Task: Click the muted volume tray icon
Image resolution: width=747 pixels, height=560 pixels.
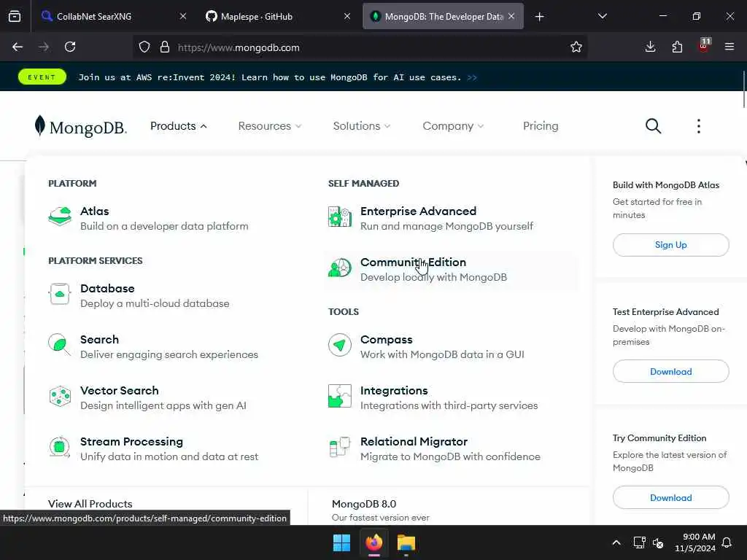Action: [x=658, y=542]
